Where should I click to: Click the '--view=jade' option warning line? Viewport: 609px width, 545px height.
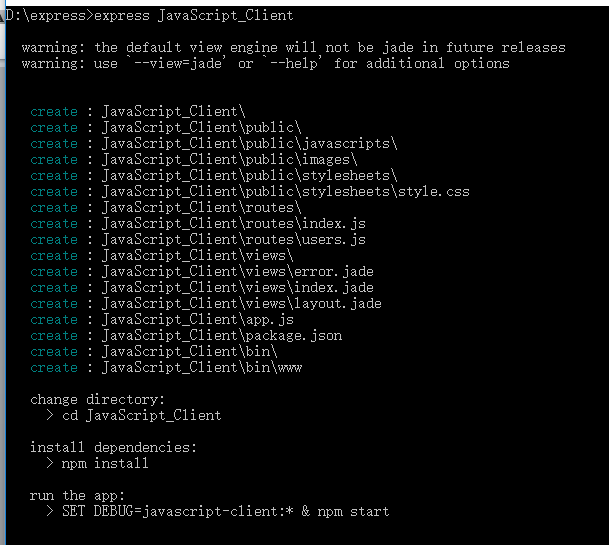[265, 64]
